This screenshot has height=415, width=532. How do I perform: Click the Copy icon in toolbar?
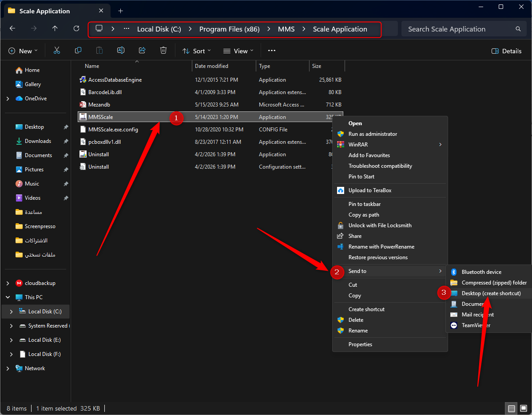coord(78,51)
